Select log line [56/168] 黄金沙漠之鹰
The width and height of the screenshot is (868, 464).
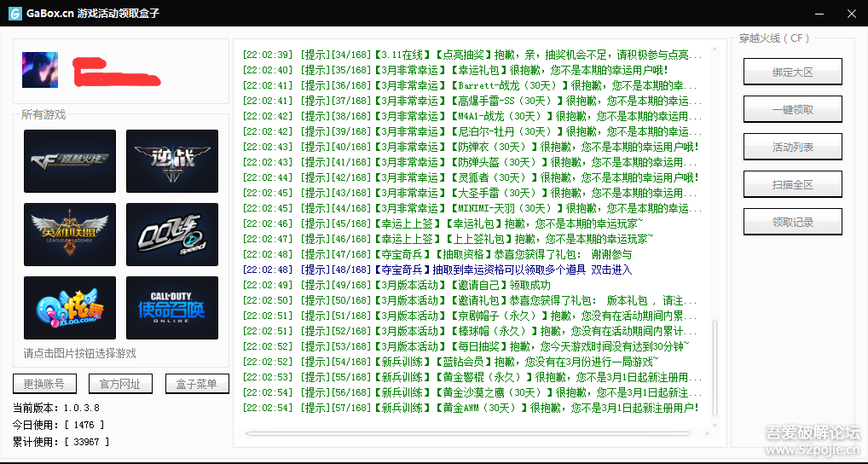(x=472, y=392)
